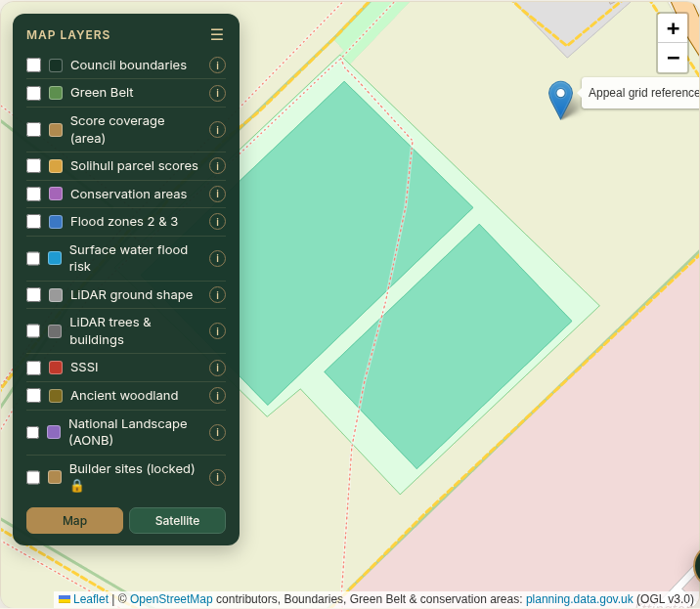Tick the Ancient woodland checkbox

point(33,396)
